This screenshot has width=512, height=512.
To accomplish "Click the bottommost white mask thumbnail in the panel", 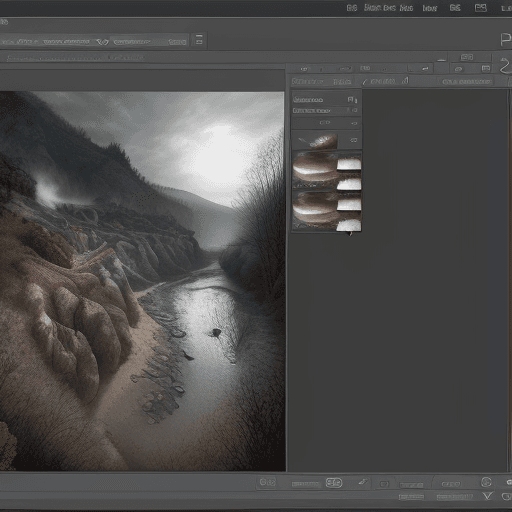I will coord(349,225).
